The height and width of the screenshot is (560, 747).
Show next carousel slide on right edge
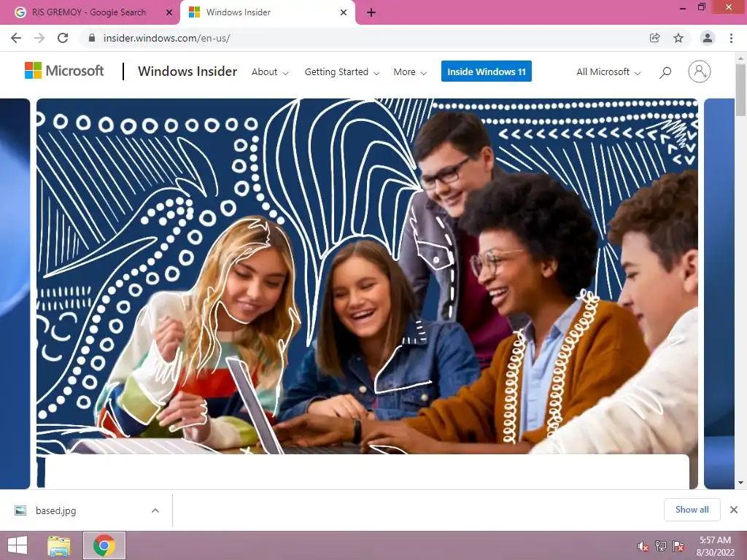tap(719, 293)
